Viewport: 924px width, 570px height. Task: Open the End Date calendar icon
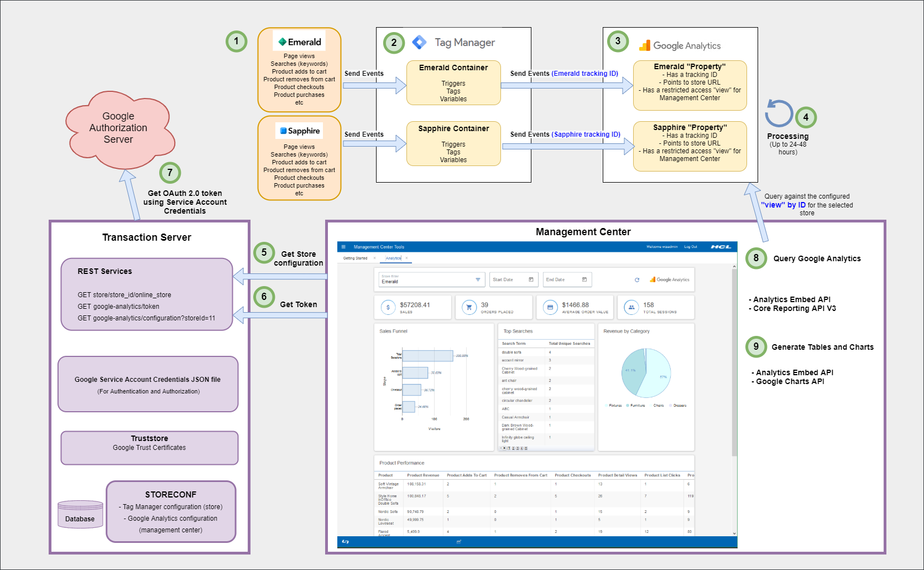pyautogui.click(x=584, y=279)
